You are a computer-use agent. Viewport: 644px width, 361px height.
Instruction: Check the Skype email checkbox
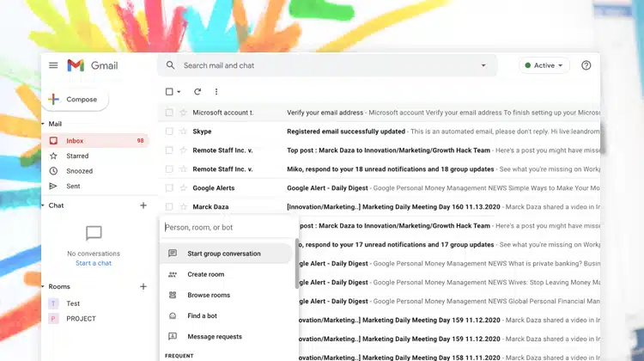pyautogui.click(x=169, y=132)
